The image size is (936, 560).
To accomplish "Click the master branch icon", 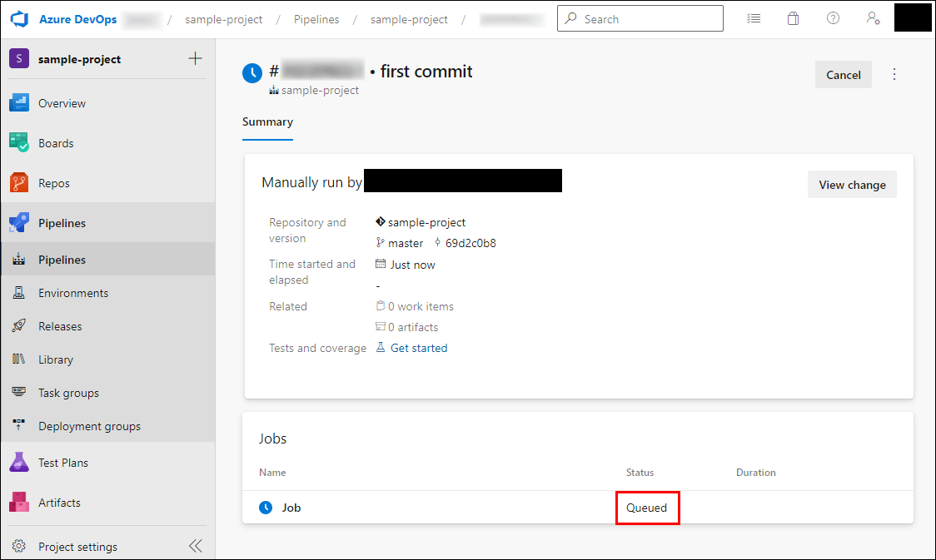I will (x=381, y=242).
